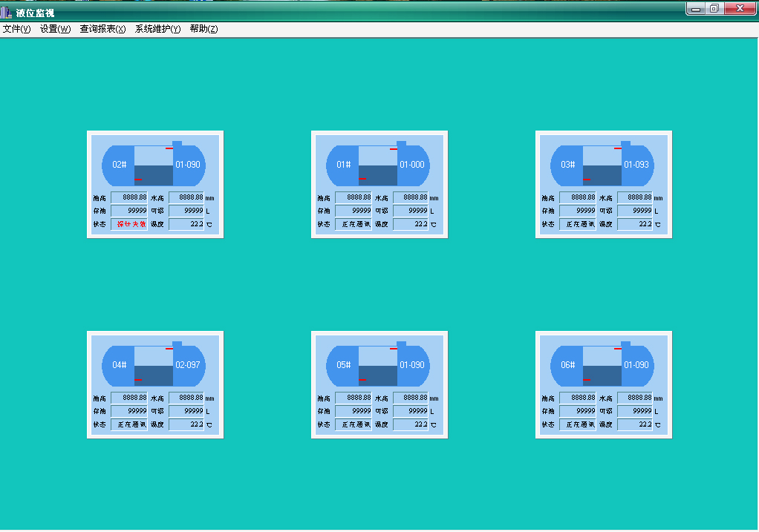The image size is (759, 532).
Task: Open the 查询报表(X) menu
Action: tap(102, 29)
